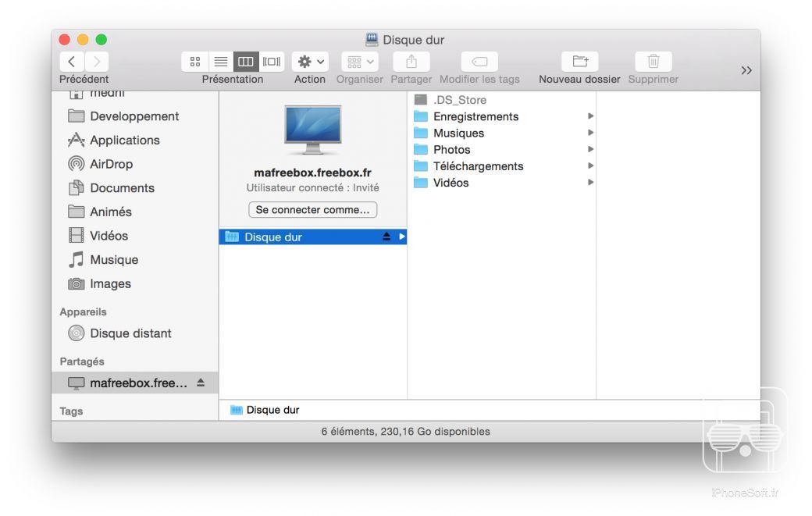Select the Disque dur share row

(313, 237)
